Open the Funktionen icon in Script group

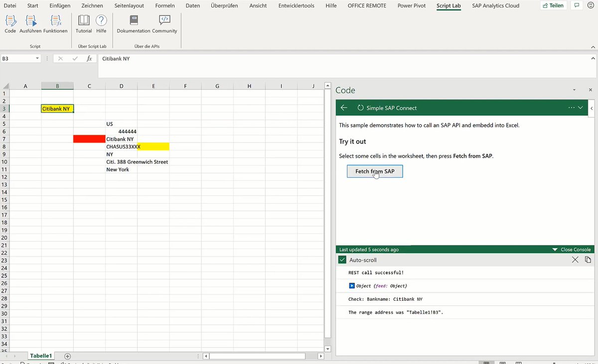(55, 21)
